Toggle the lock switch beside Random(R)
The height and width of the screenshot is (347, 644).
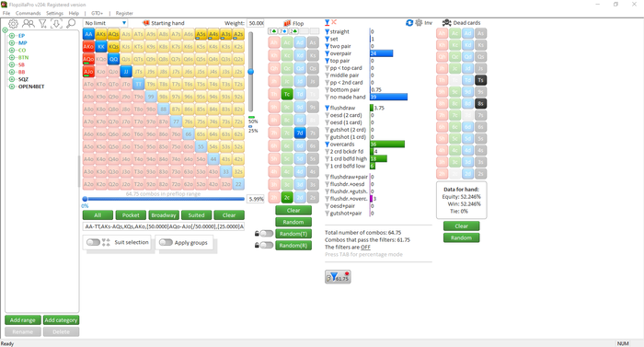267,246
